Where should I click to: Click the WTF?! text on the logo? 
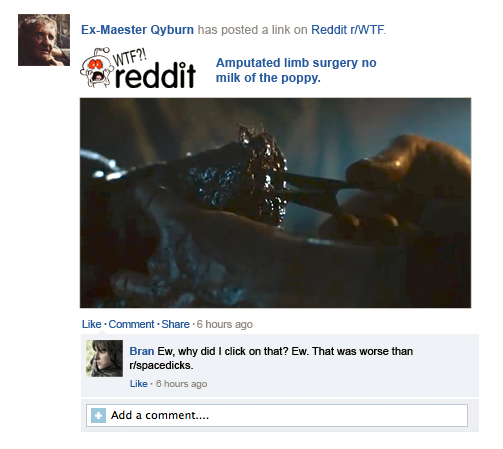click(129, 57)
